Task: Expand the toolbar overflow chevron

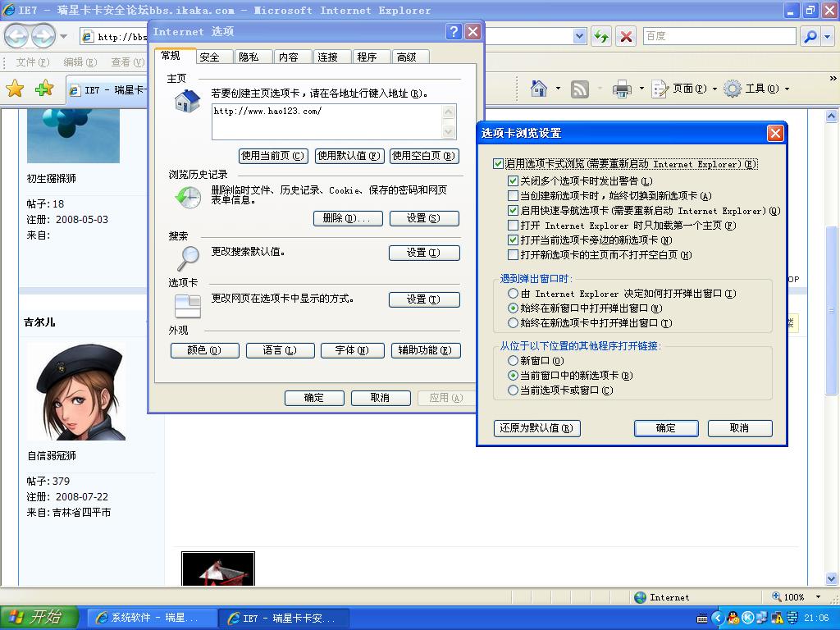Action: pyautogui.click(x=833, y=78)
